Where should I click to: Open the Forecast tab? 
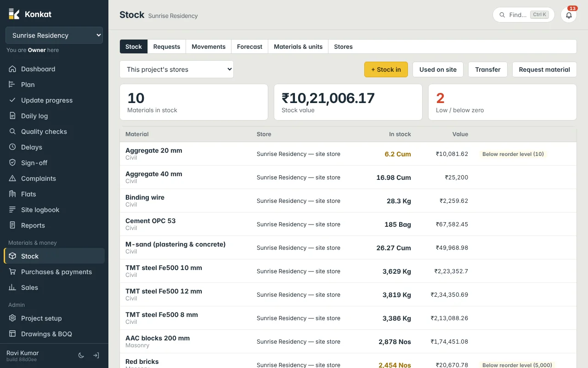249,46
